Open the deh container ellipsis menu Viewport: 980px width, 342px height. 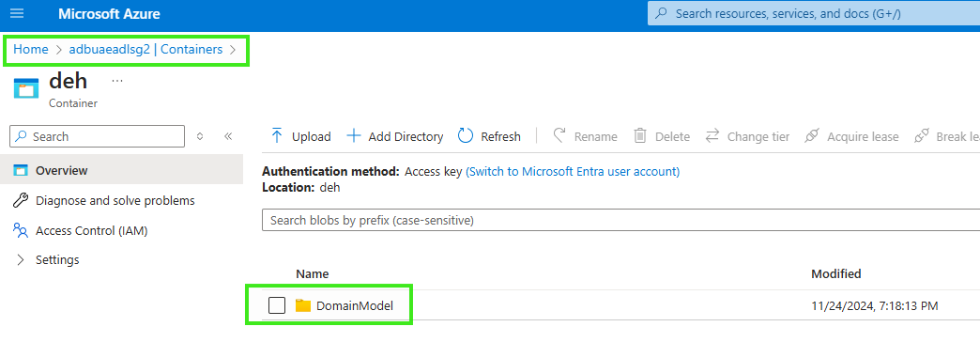[x=117, y=81]
